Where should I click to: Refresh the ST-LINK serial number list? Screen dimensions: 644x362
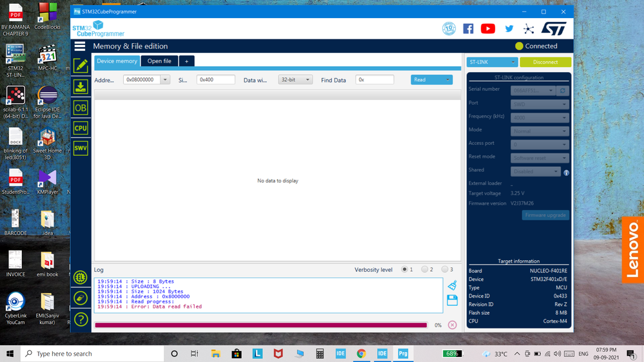563,90
